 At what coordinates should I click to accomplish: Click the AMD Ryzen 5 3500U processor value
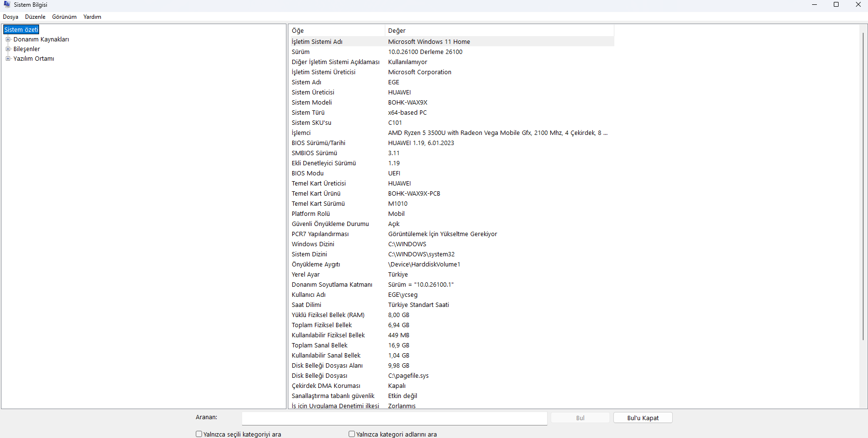click(498, 133)
